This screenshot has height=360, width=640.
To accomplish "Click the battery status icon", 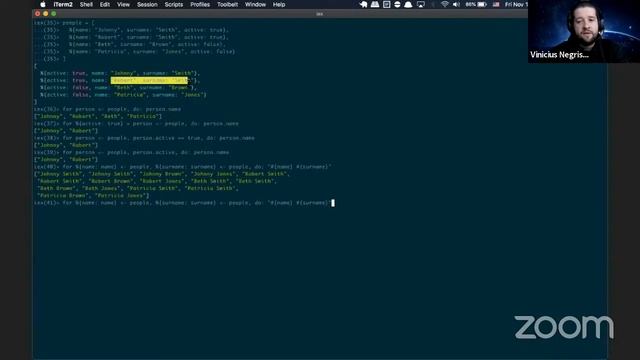I will [x=482, y=4].
